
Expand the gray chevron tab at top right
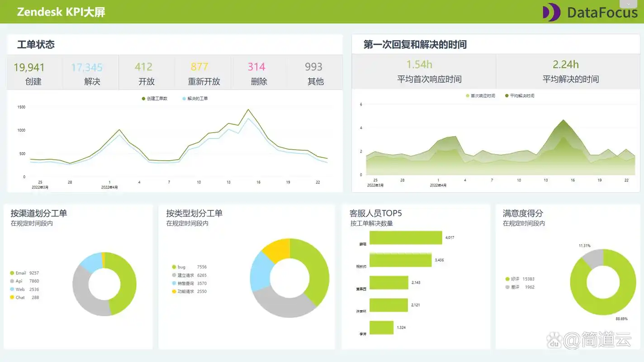629,4
